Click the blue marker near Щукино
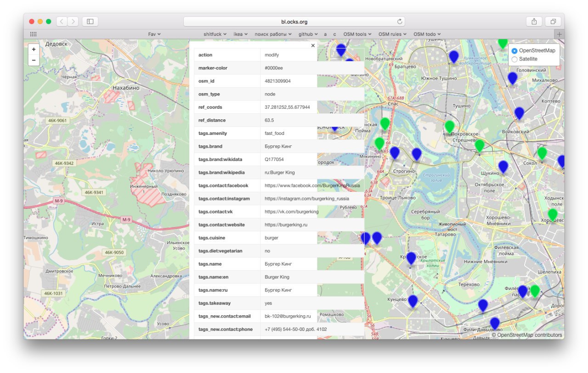 click(503, 167)
